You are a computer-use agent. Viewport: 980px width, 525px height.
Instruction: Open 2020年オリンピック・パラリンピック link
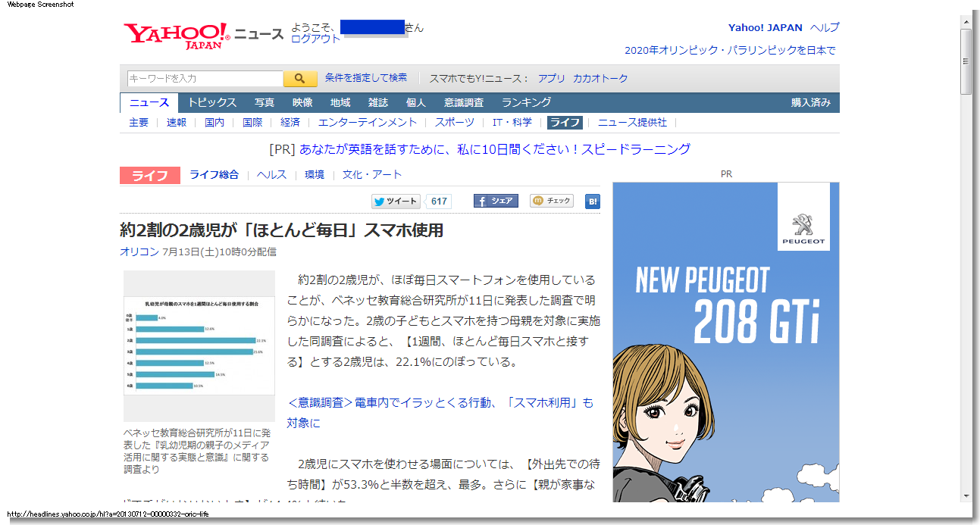pyautogui.click(x=730, y=51)
